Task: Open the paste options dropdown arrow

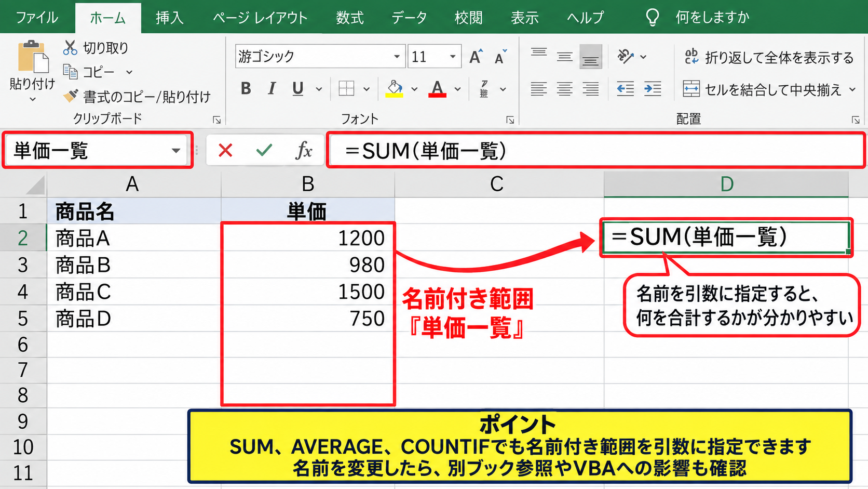Action: pyautogui.click(x=32, y=99)
